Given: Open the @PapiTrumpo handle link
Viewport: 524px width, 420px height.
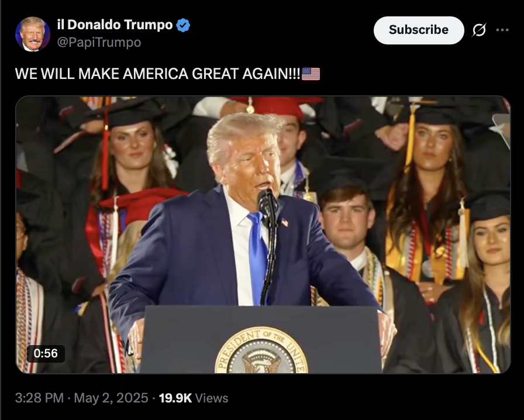Looking at the screenshot, I should (99, 43).
